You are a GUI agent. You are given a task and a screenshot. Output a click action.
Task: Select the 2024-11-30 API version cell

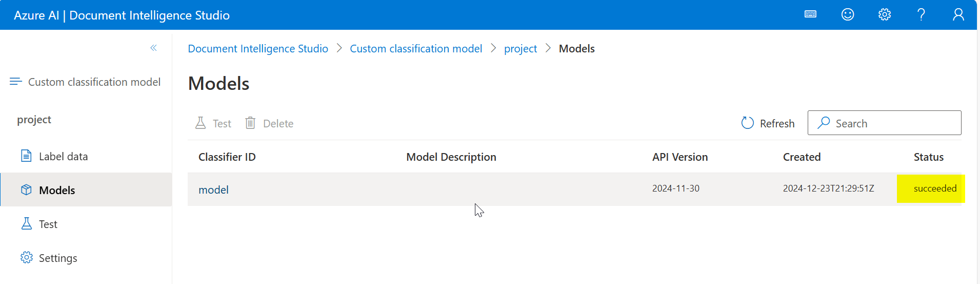[676, 188]
